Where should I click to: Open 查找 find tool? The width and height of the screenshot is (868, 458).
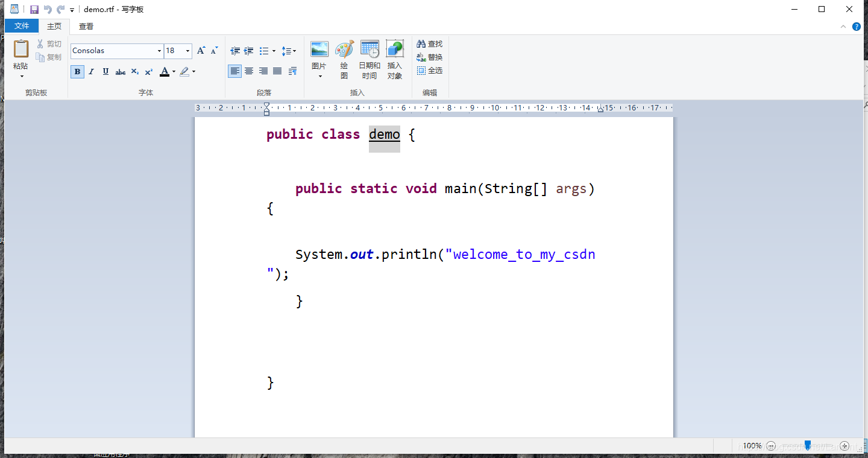point(429,44)
